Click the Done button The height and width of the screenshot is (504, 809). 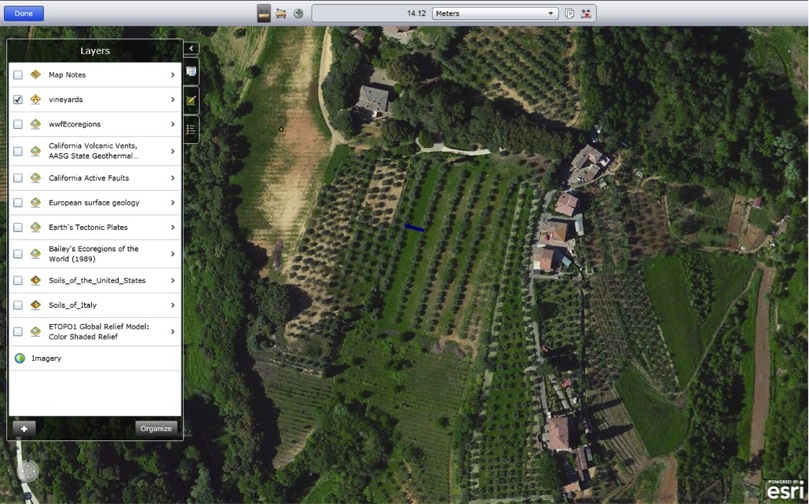coord(24,13)
